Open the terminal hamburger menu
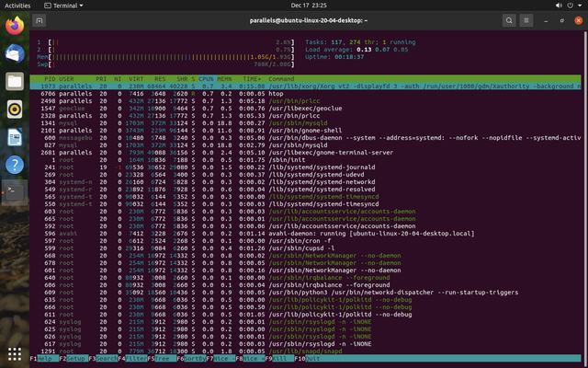Image resolution: width=588 pixels, height=368 pixels. click(x=526, y=20)
